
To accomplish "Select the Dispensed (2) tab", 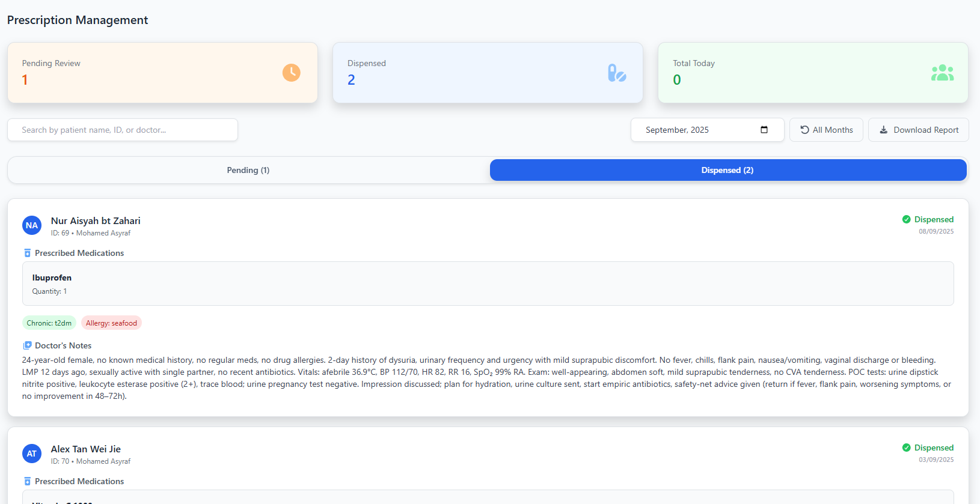I will click(727, 170).
